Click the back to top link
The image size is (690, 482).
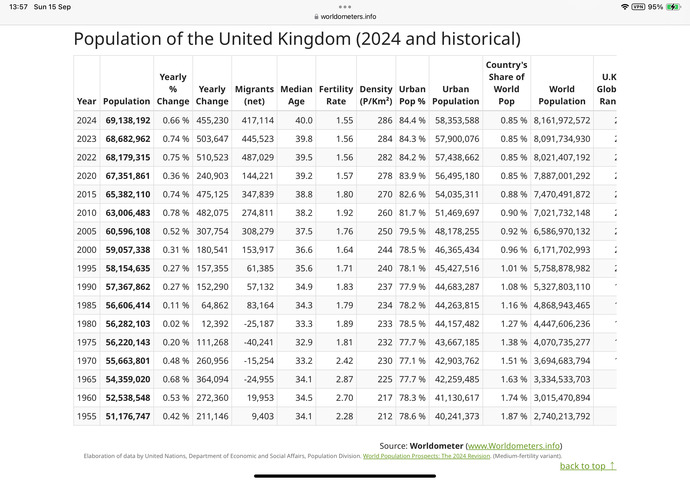click(587, 466)
